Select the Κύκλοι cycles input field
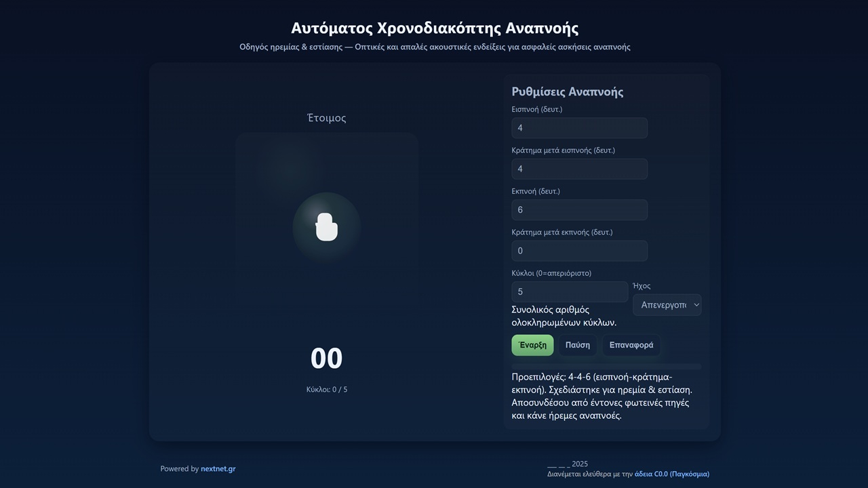 pyautogui.click(x=570, y=291)
